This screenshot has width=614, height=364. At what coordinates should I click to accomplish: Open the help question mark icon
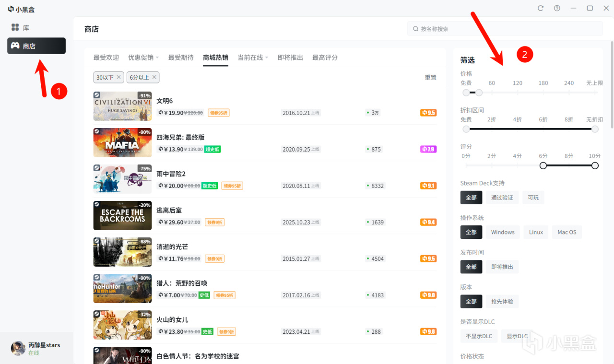(557, 8)
